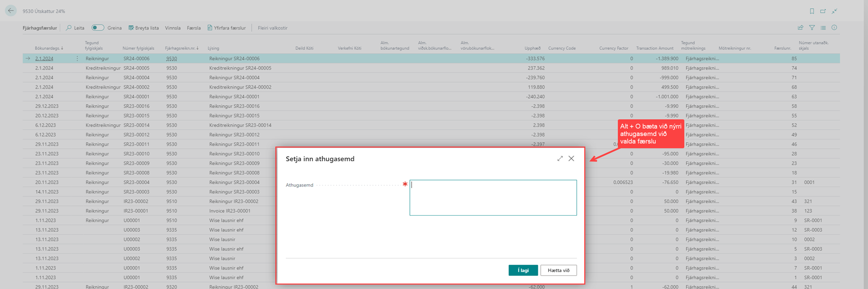Click the Athugasemd text field
868x289 pixels.
pos(493,198)
